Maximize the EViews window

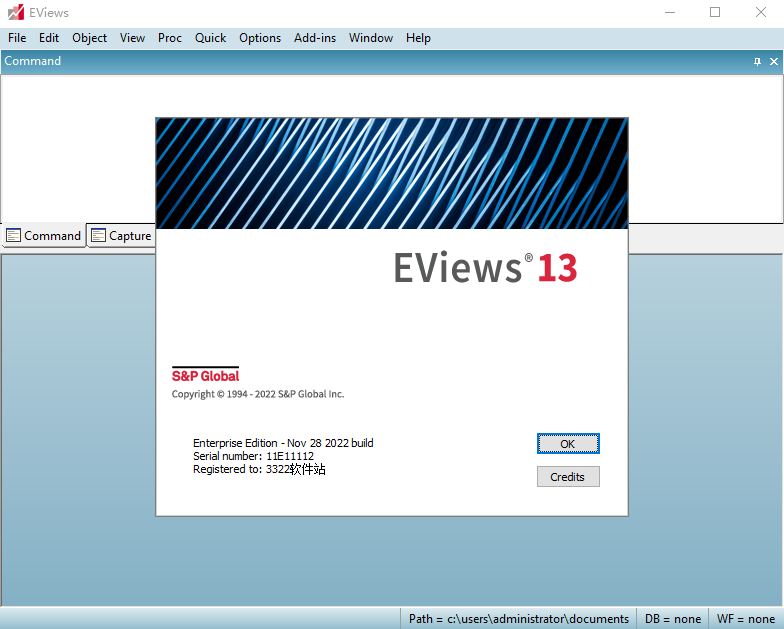(715, 12)
